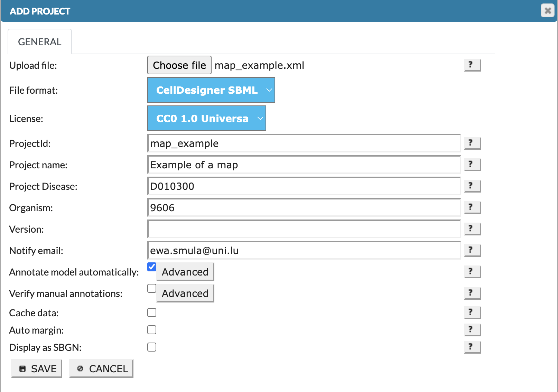
Task: Show help for Notify email field
Action: tap(472, 250)
